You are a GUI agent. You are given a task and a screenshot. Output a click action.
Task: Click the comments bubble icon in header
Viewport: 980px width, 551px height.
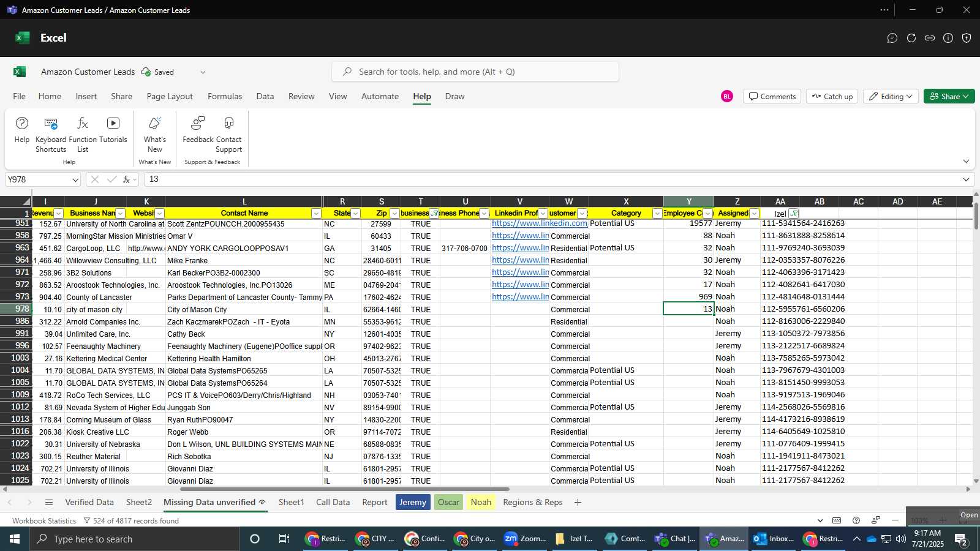coord(892,38)
